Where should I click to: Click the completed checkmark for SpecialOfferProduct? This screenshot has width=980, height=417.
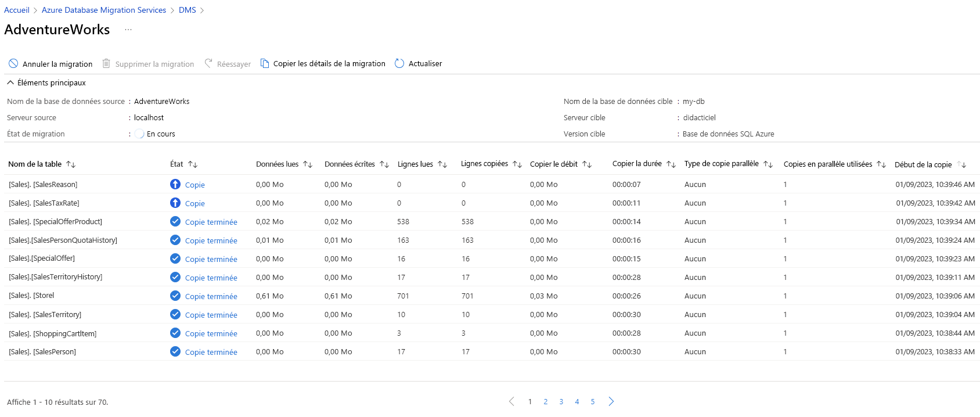click(175, 221)
